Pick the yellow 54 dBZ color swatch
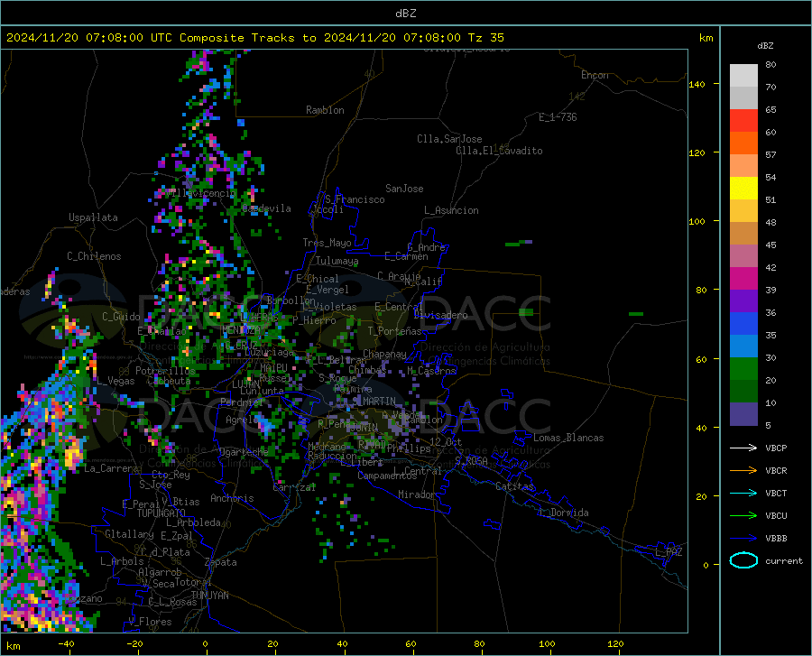Image resolution: width=812 pixels, height=656 pixels. pyautogui.click(x=743, y=189)
